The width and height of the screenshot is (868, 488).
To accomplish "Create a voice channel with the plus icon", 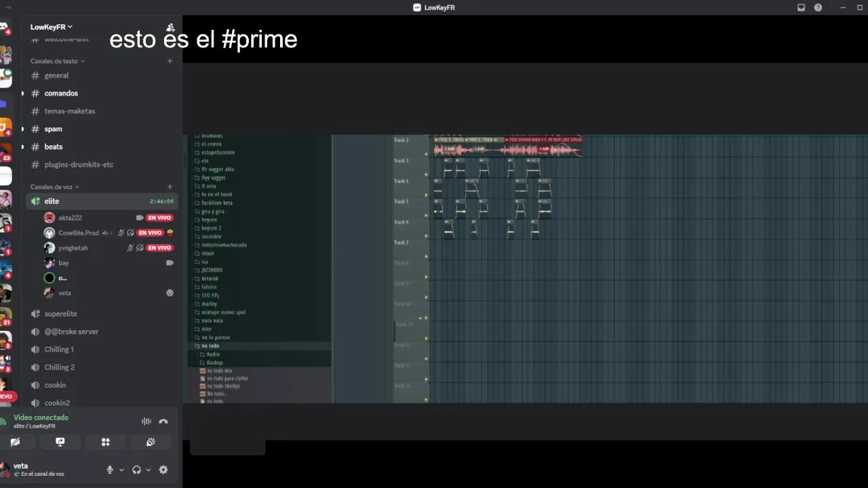I will [170, 187].
